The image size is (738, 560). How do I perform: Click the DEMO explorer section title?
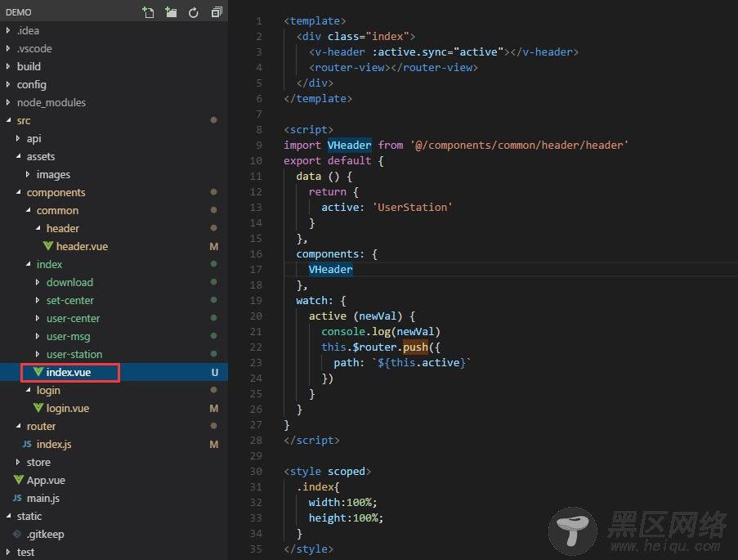click(x=18, y=12)
